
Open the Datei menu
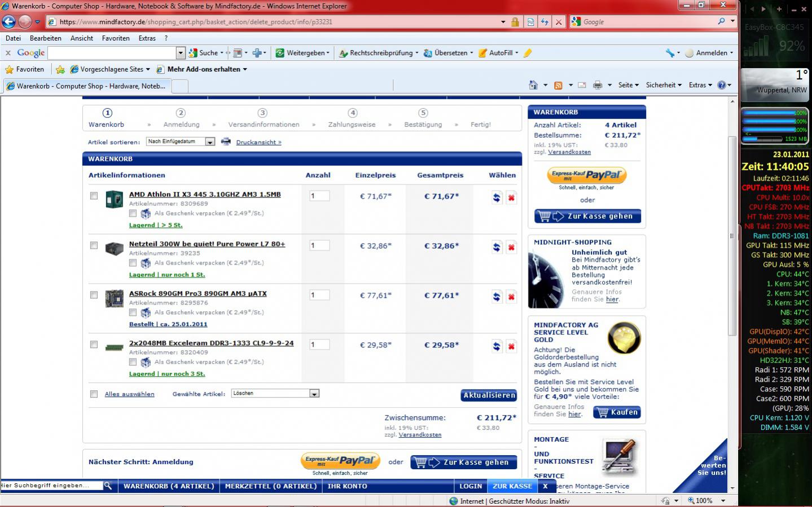tap(13, 38)
